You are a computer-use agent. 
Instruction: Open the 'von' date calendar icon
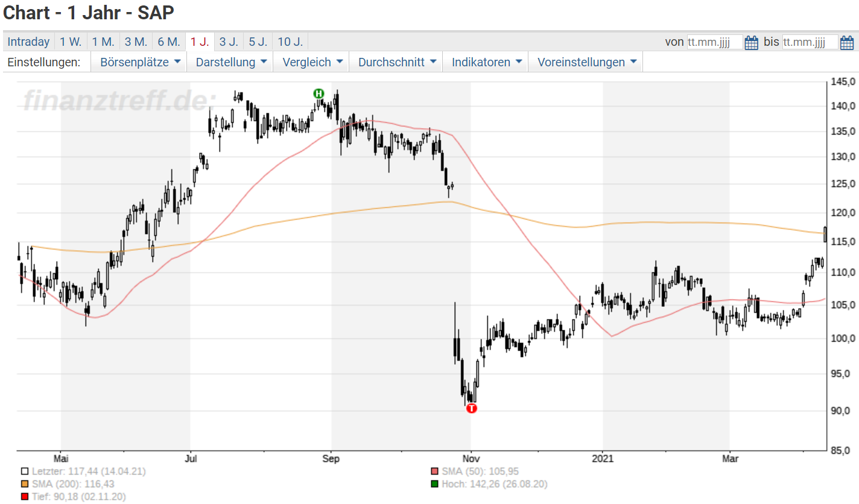coord(751,42)
